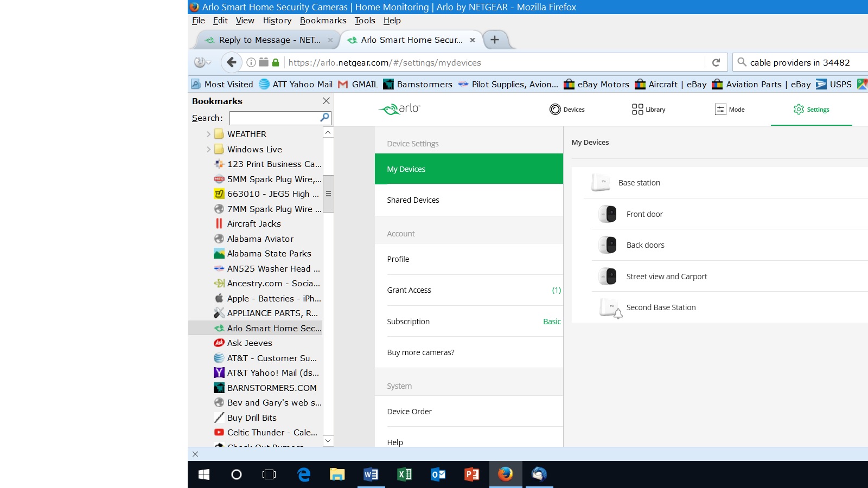Close the Bookmarks sidebar
The height and width of the screenshot is (488, 868).
pos(326,101)
